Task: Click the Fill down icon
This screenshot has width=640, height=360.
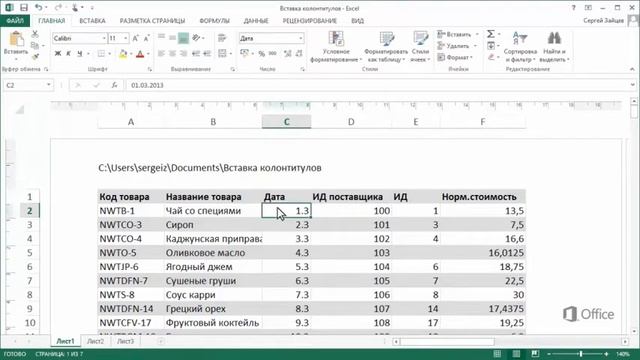Action: click(491, 46)
